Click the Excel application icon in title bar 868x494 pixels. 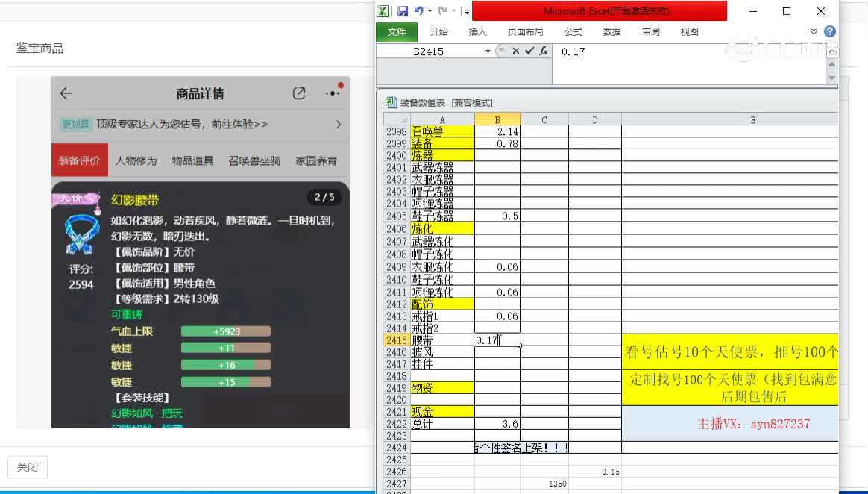tap(383, 11)
